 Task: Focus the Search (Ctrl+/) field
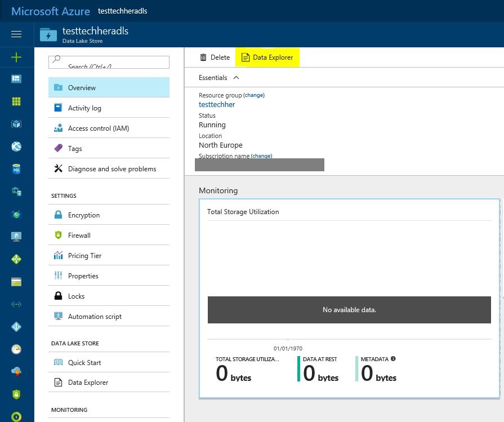click(x=109, y=62)
